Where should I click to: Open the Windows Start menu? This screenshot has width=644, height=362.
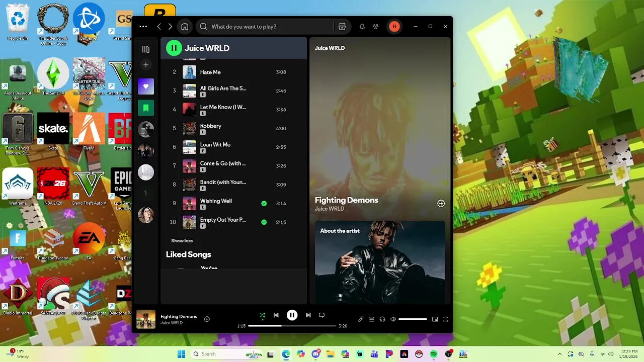pyautogui.click(x=181, y=354)
